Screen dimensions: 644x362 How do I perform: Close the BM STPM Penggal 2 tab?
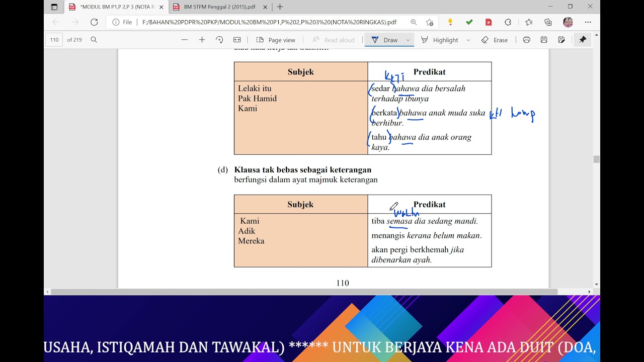point(265,7)
